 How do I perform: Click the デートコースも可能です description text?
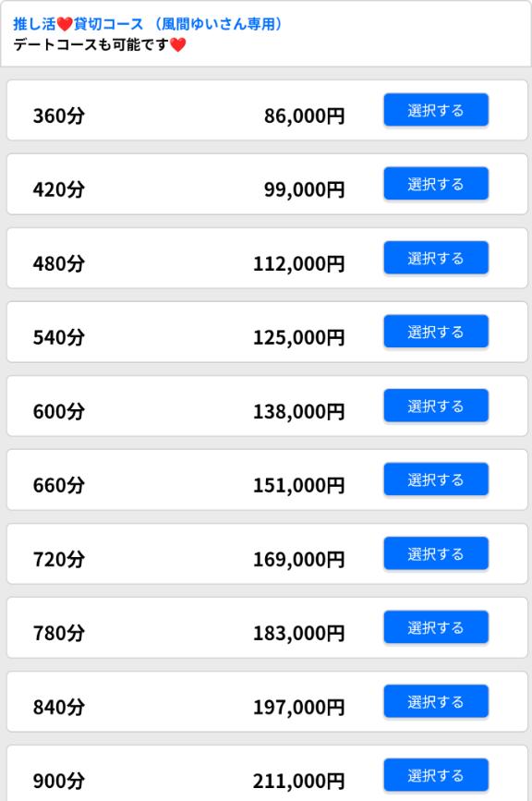(x=91, y=45)
